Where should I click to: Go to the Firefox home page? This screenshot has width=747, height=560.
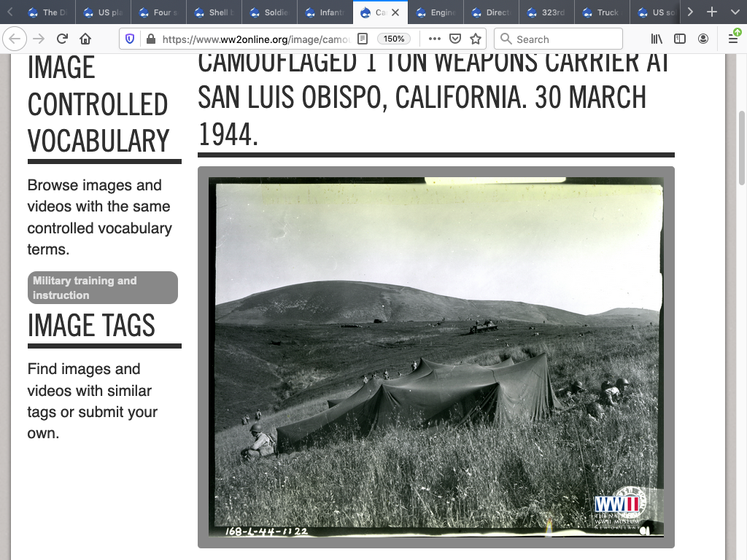click(x=85, y=39)
